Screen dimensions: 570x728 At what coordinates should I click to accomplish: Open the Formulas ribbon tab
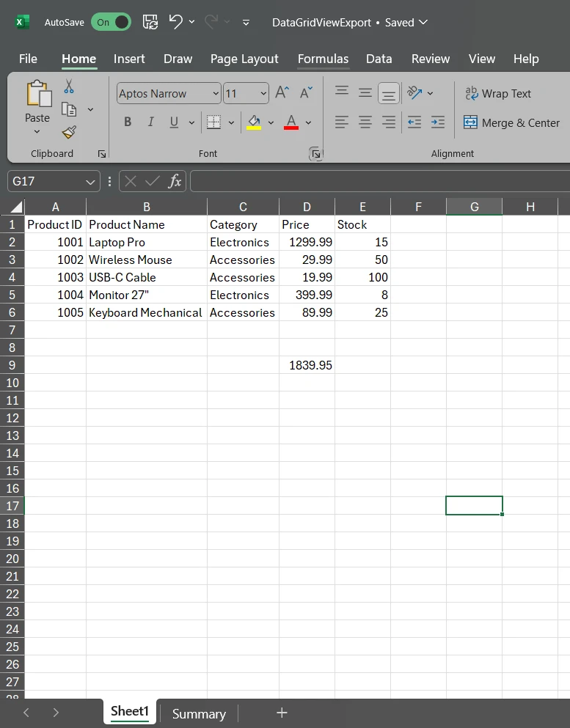pyautogui.click(x=323, y=59)
